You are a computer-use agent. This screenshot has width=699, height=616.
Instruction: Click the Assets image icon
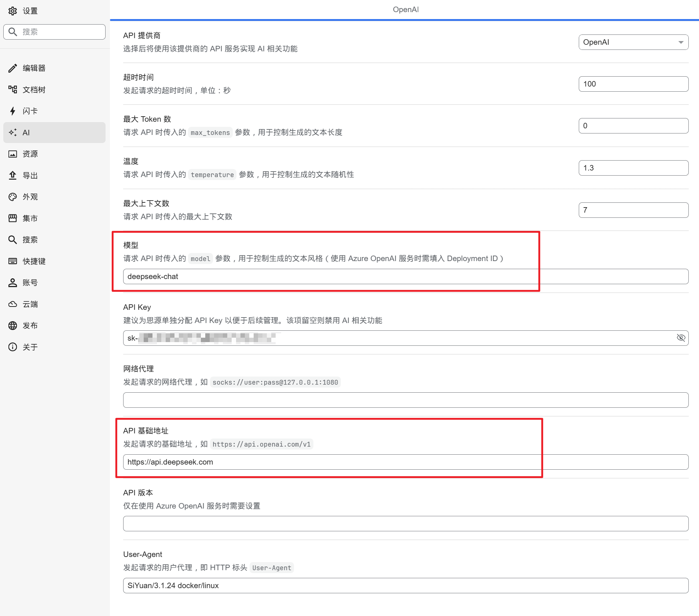pos(13,154)
